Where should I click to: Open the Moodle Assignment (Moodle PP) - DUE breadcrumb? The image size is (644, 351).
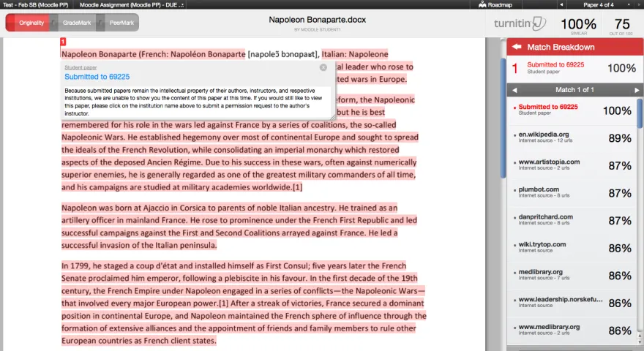132,4
